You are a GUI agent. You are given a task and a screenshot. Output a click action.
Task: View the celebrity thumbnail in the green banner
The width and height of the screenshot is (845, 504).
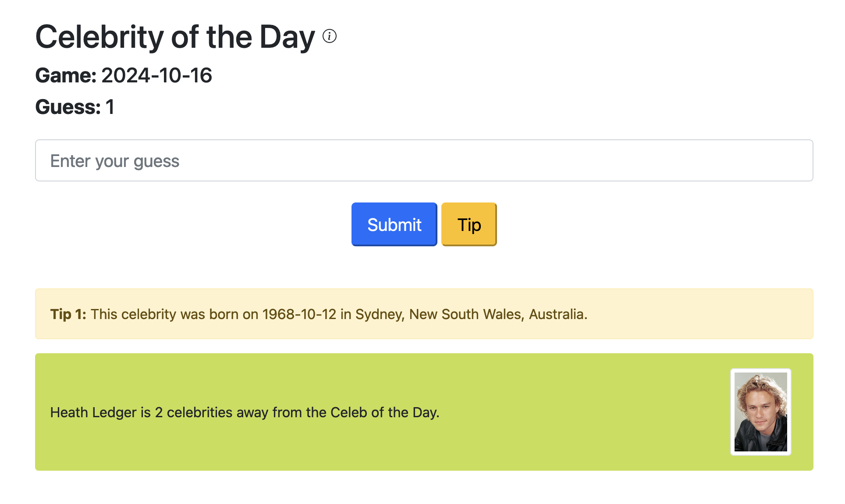click(x=760, y=411)
